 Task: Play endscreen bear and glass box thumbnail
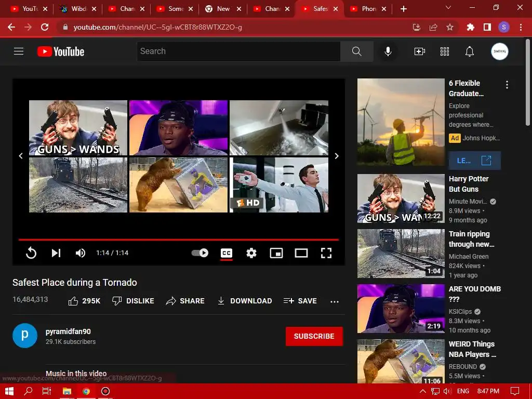point(179,185)
